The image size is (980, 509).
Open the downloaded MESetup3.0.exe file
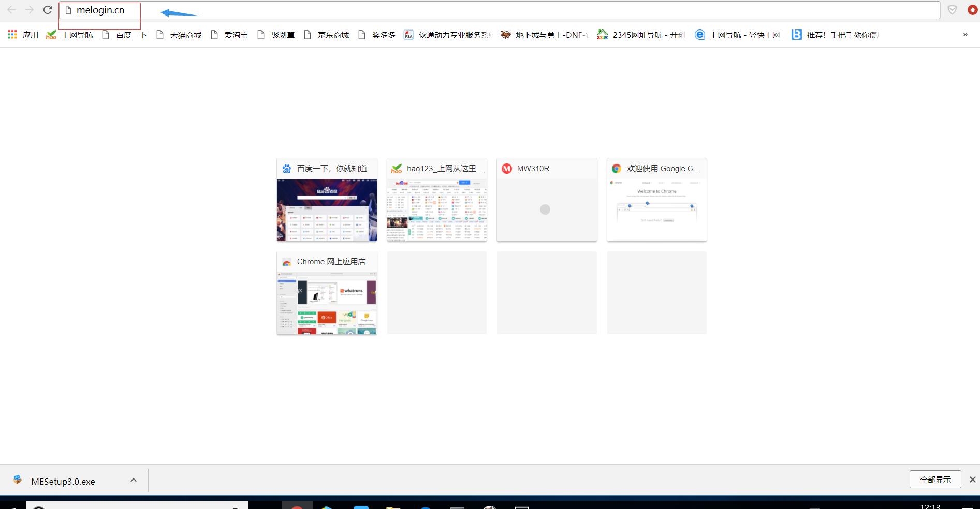pyautogui.click(x=63, y=481)
